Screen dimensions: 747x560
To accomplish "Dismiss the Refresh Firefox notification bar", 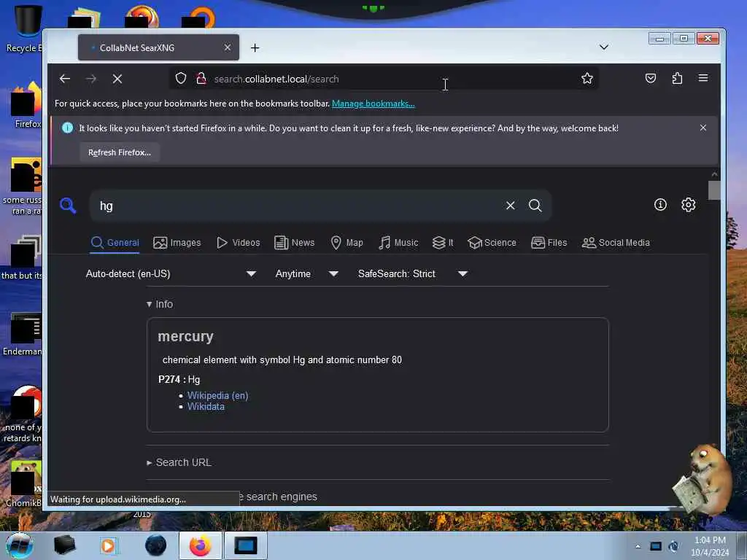I will pos(703,128).
